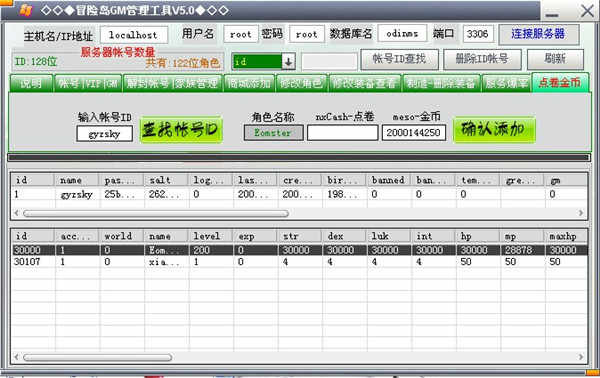Click the empty nxCash-点卷 field
Viewport: 600px width, 378px height.
coord(342,133)
